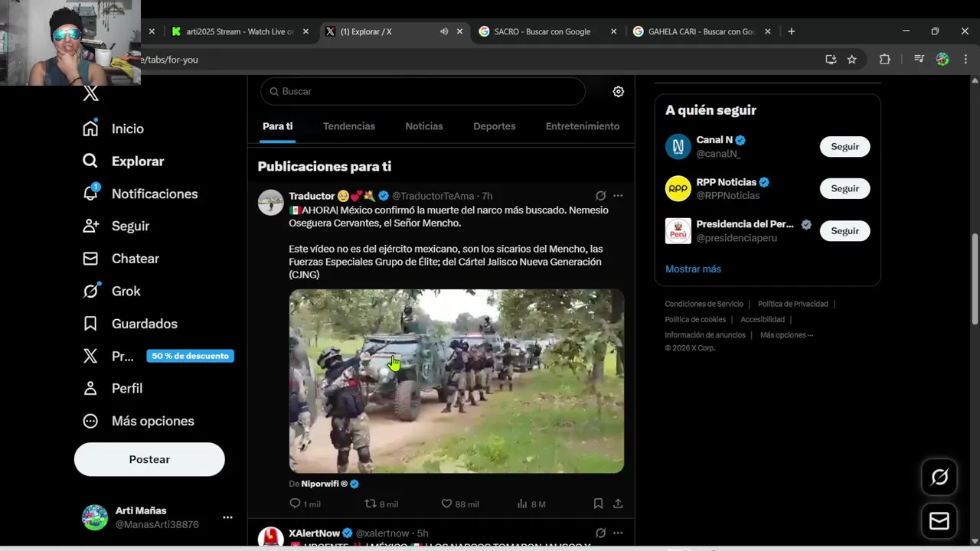
Task: Open Perfil page
Action: coord(113,388)
